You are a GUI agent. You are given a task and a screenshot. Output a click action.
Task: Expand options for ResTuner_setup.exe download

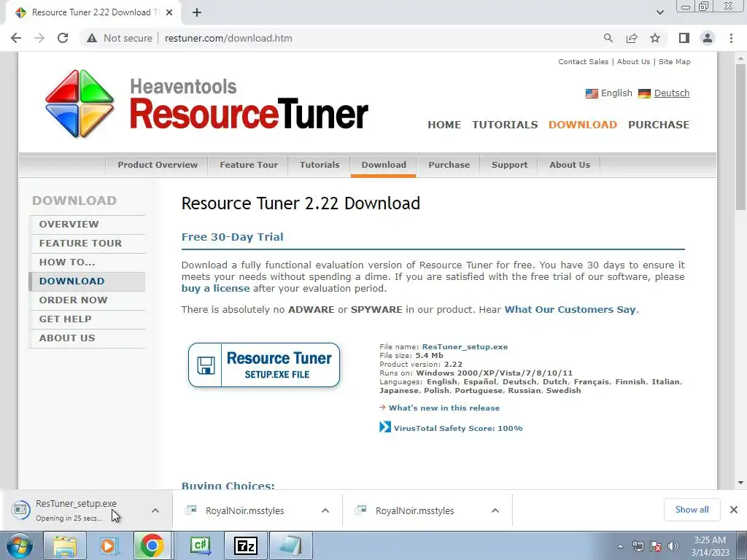pyautogui.click(x=155, y=510)
